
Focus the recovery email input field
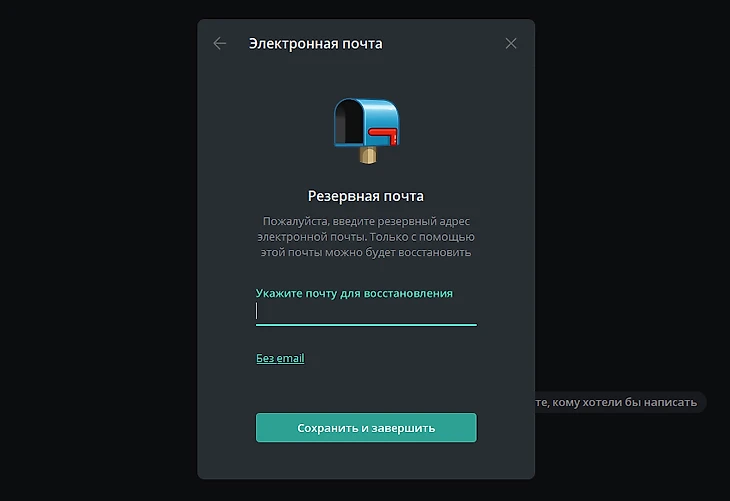point(366,311)
